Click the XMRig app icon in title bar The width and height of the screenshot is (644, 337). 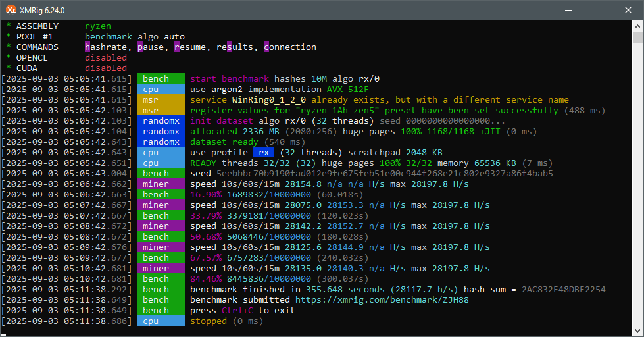click(x=11, y=9)
